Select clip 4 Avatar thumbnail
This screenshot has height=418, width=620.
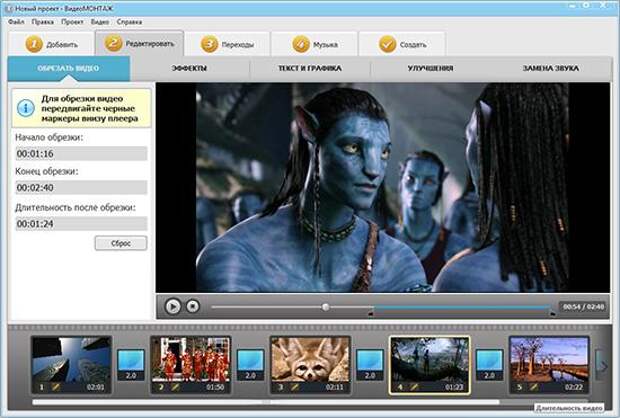pyautogui.click(x=430, y=365)
